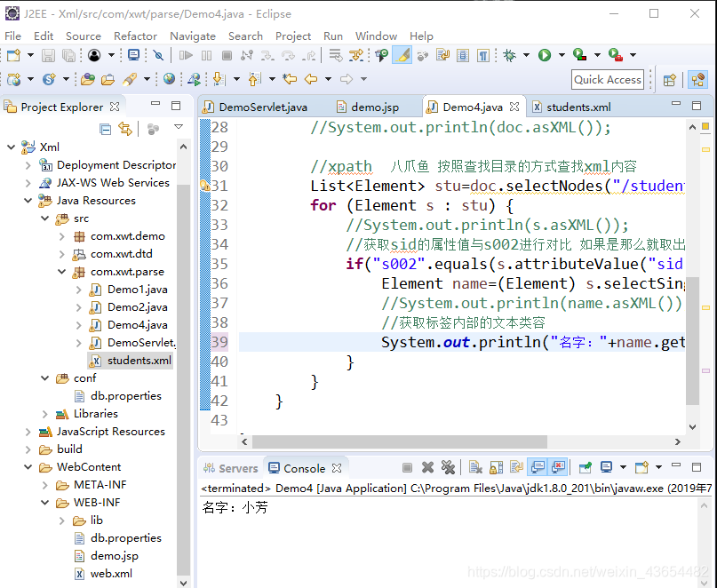Close the Demo4.java editor tab

coord(514,107)
